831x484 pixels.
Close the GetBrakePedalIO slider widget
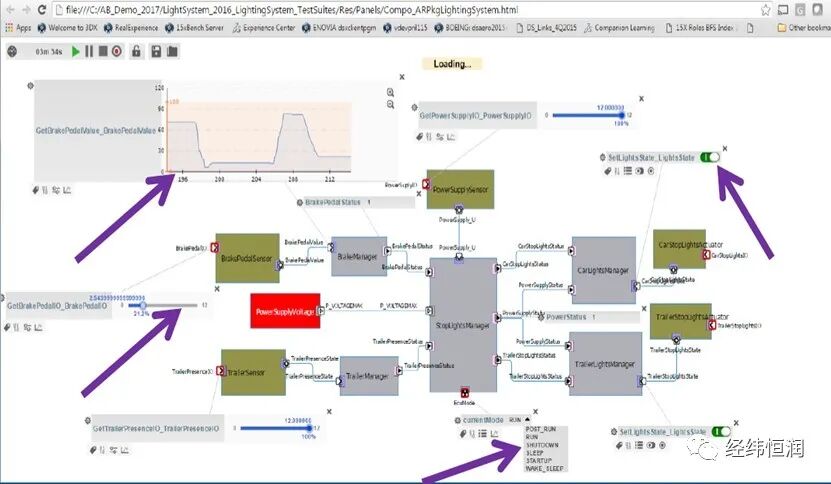[217, 289]
